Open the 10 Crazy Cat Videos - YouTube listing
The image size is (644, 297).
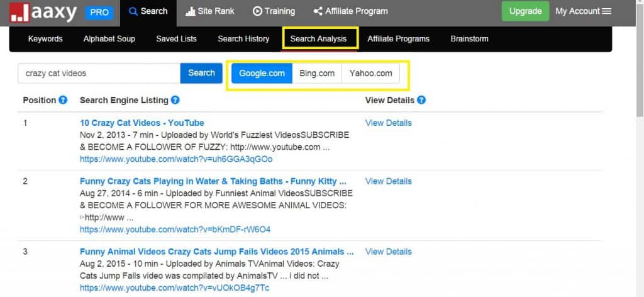tap(142, 123)
